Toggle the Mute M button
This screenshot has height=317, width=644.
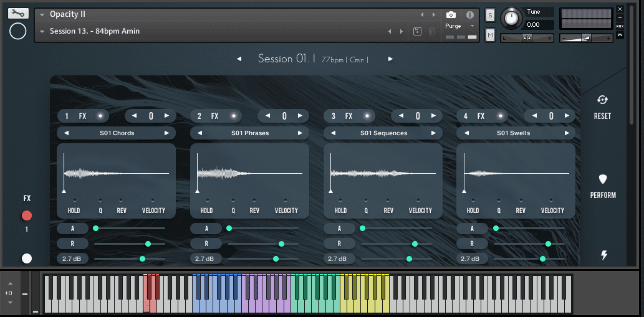pos(489,35)
